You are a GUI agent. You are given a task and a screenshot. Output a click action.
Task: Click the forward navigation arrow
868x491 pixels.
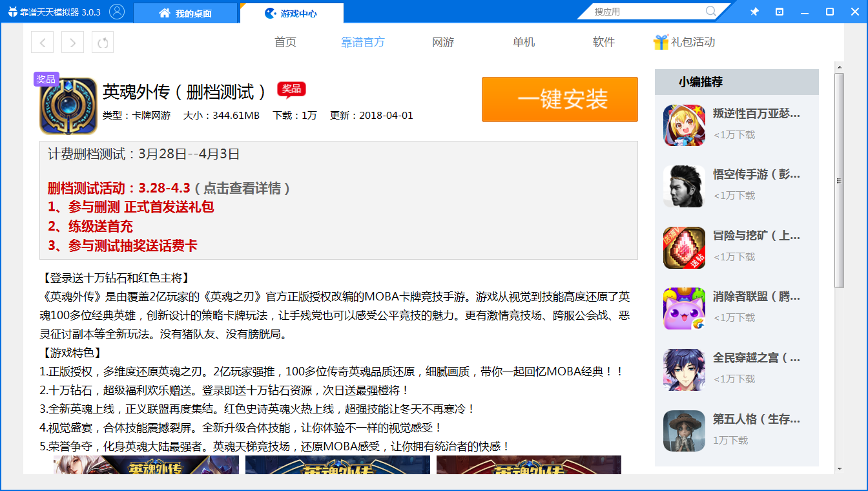(x=72, y=43)
